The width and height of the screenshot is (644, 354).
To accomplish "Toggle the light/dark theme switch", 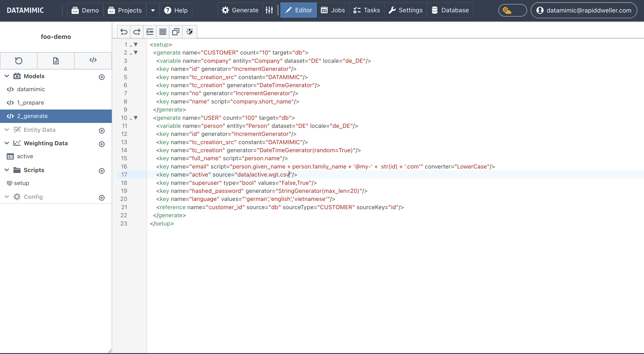I will (x=513, y=10).
